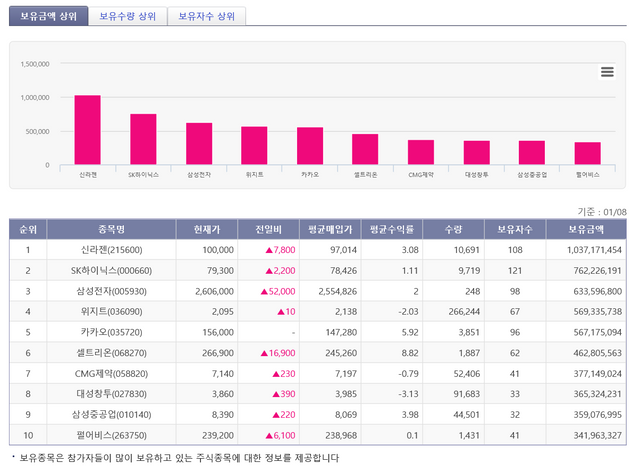Viewport: 640px width, 470px height.
Task: Select the 보유금액 상위 tab
Action: (x=49, y=16)
